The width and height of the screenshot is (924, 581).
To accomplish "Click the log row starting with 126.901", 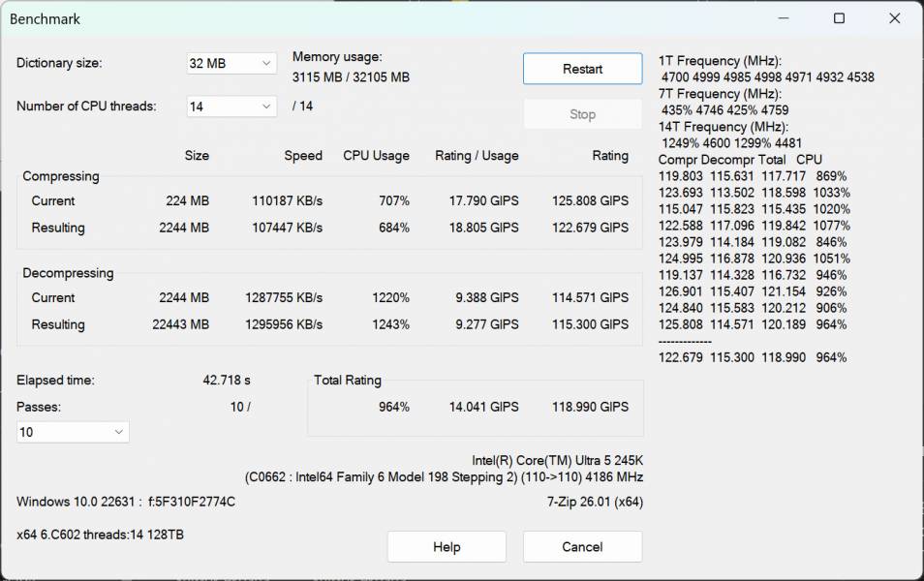I will pyautogui.click(x=753, y=291).
